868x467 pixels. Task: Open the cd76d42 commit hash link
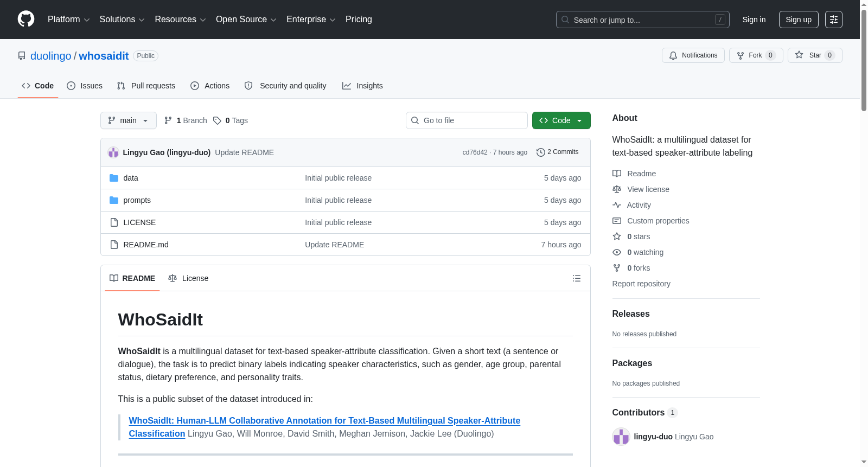pyautogui.click(x=475, y=152)
